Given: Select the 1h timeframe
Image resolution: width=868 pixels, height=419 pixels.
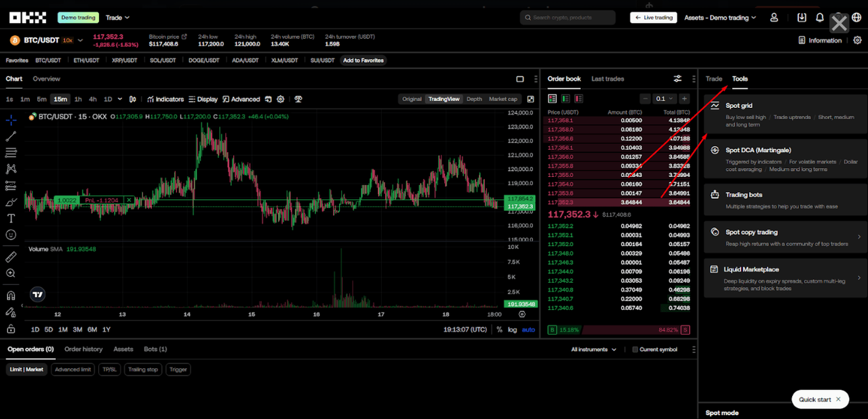Looking at the screenshot, I should [x=78, y=99].
